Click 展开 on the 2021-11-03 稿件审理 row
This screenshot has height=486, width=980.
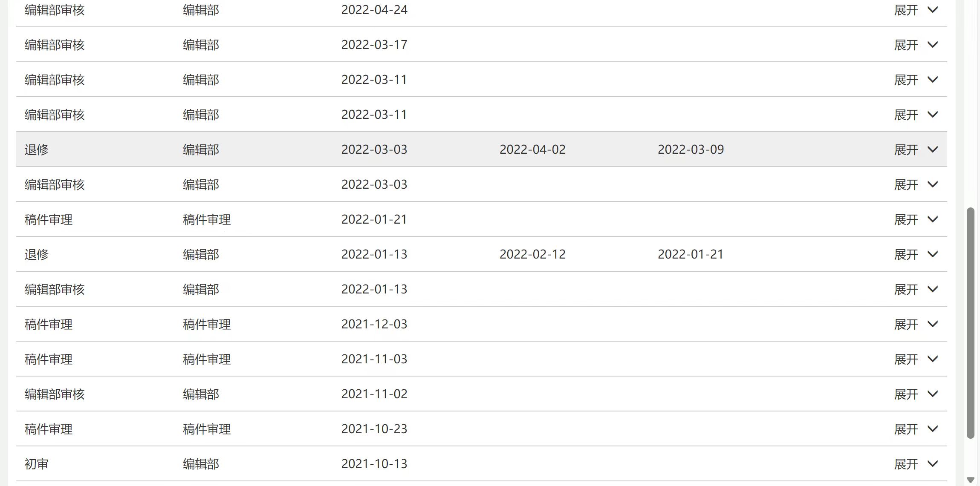click(x=906, y=359)
